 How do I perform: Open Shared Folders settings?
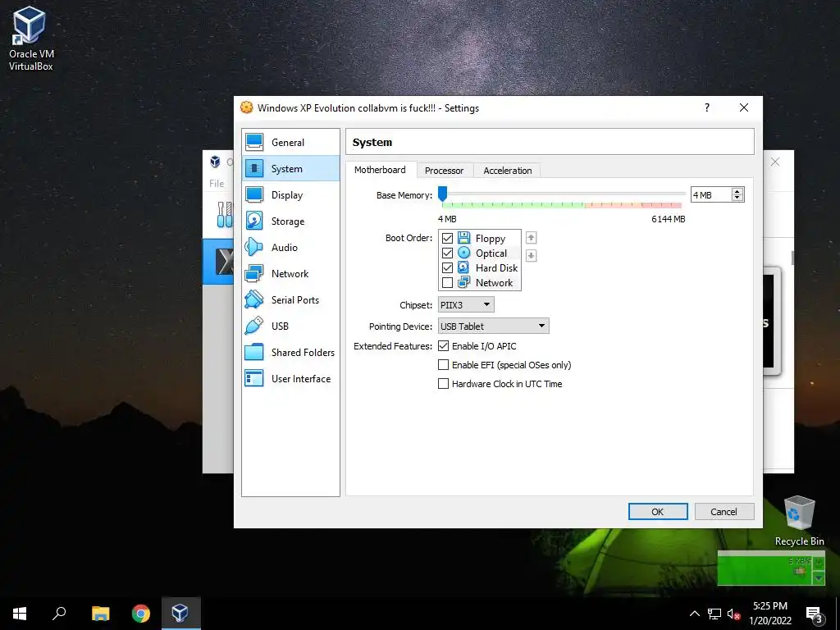[x=290, y=353]
